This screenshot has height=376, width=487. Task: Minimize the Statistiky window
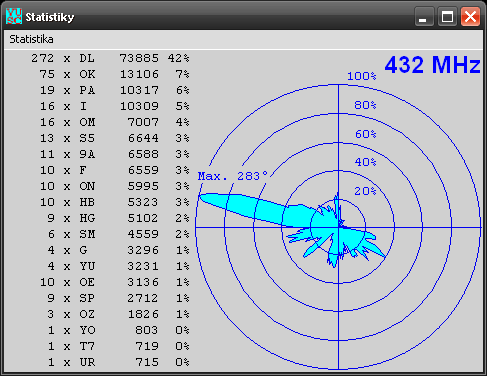tap(424, 16)
